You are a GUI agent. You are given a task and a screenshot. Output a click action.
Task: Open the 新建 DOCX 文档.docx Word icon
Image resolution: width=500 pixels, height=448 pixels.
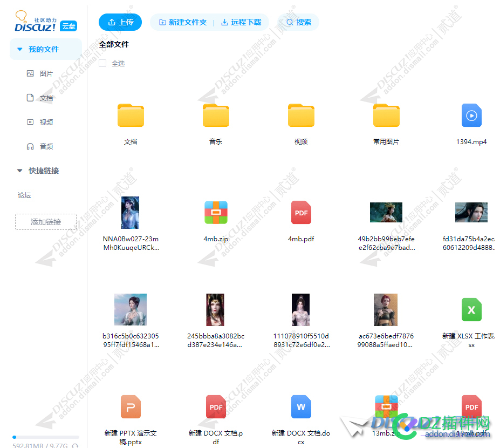click(301, 407)
